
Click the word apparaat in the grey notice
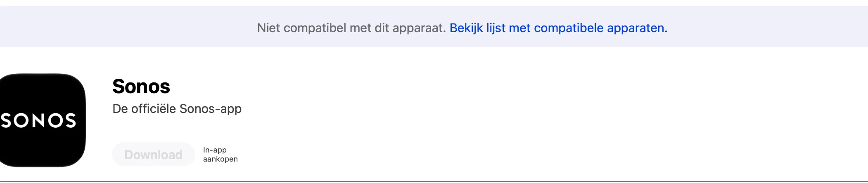419,28
